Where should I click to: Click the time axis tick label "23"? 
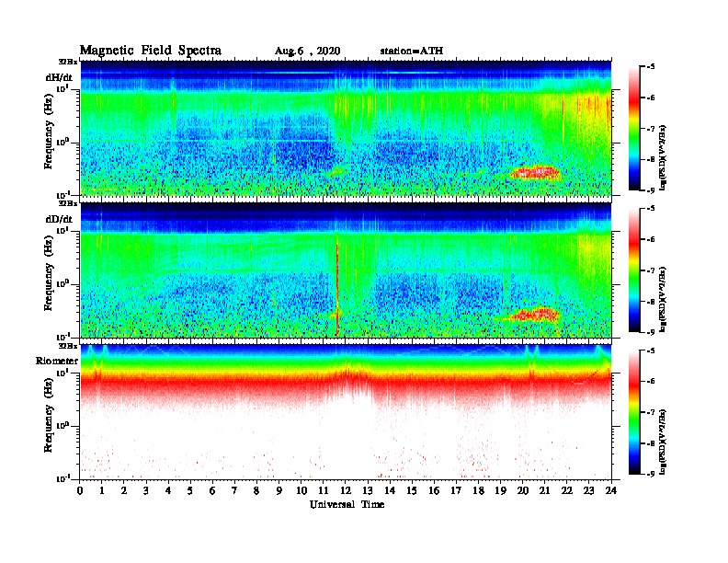tap(588, 491)
